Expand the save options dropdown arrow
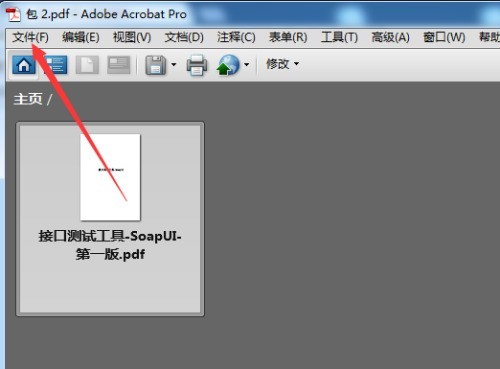Viewport: 500px width, 369px height. (x=174, y=64)
